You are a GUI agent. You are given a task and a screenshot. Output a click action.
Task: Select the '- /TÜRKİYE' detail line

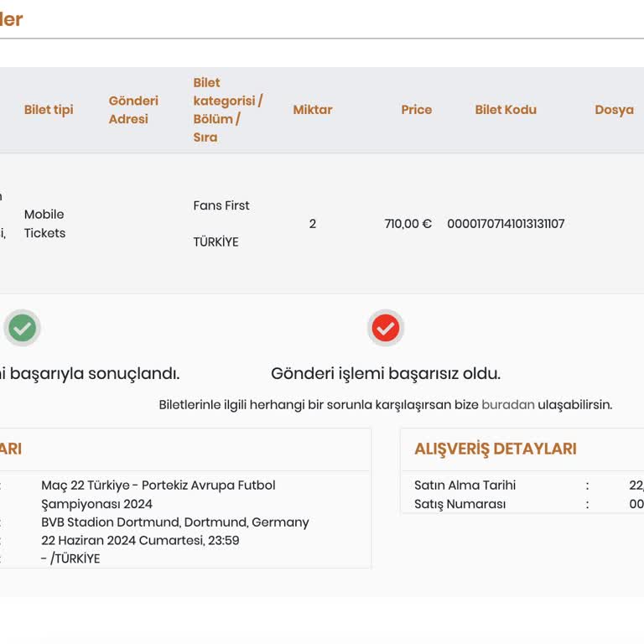(x=70, y=558)
